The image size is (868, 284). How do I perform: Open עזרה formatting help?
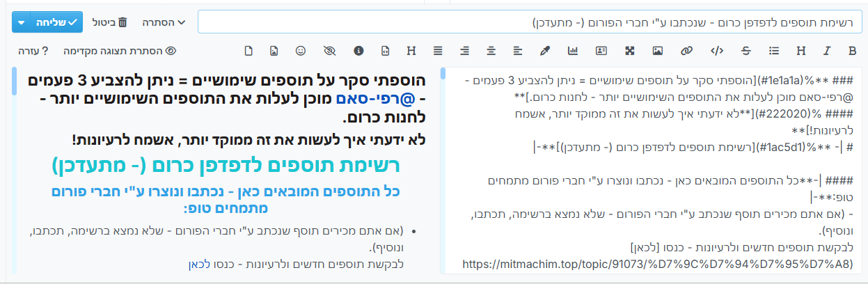[x=34, y=51]
